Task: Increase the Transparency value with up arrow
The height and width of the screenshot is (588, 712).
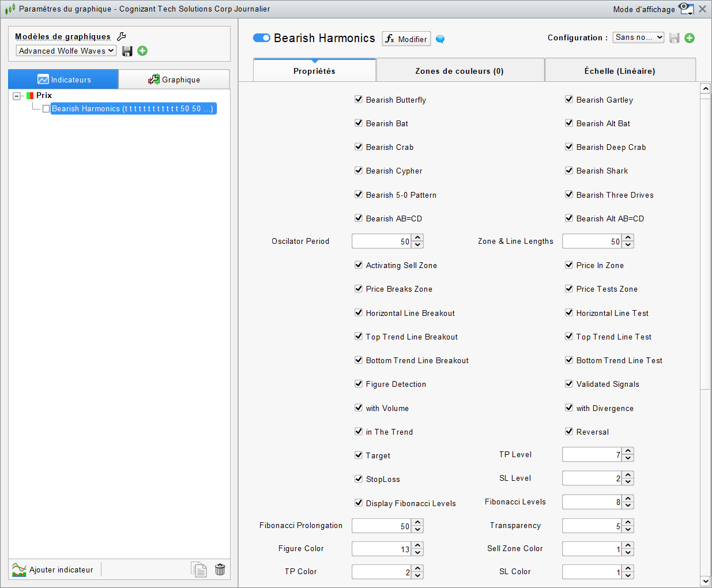Action: pos(628,522)
